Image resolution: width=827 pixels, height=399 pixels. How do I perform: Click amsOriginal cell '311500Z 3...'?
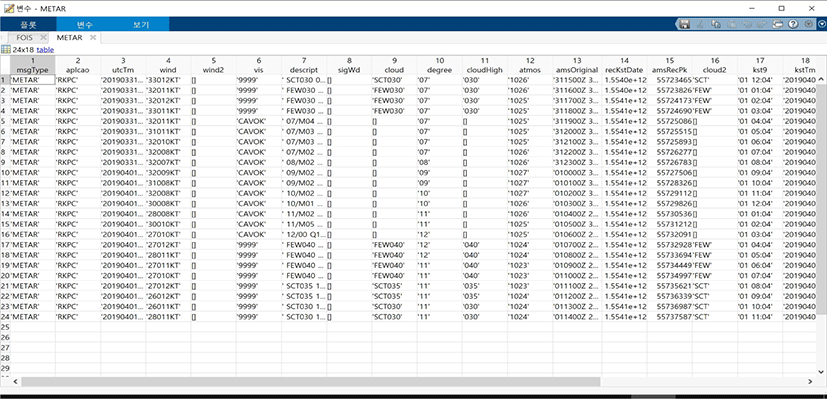pos(577,80)
